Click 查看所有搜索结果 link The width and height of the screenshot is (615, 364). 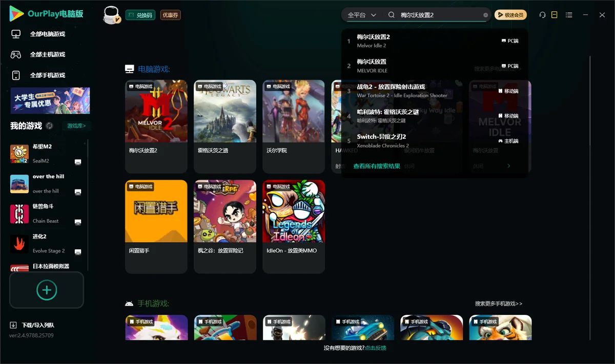click(x=377, y=166)
